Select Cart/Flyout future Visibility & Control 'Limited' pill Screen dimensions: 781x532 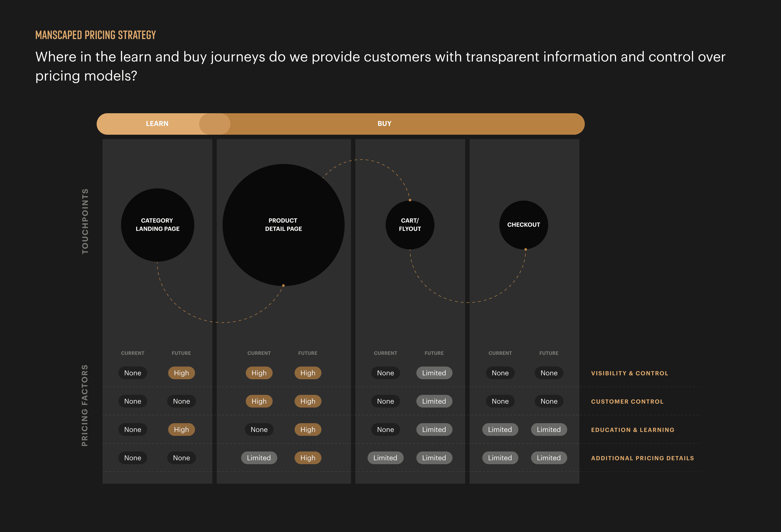pos(434,373)
